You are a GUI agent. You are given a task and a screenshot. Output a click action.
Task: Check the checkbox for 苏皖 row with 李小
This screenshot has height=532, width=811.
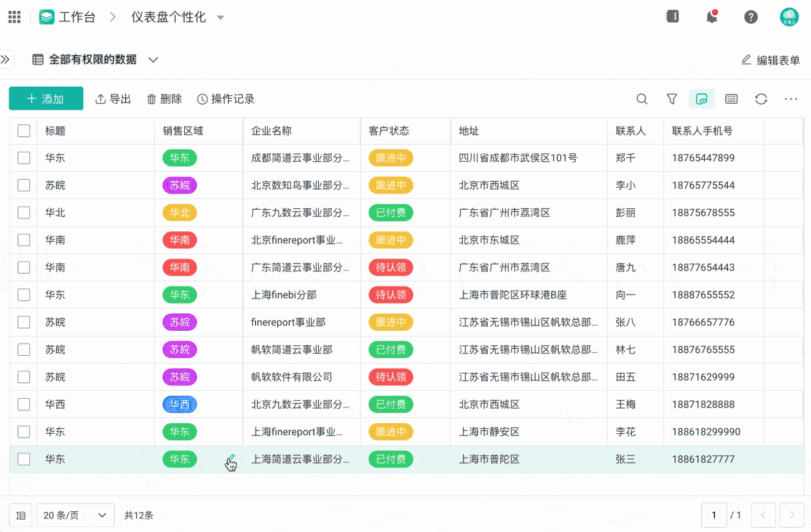tap(24, 185)
